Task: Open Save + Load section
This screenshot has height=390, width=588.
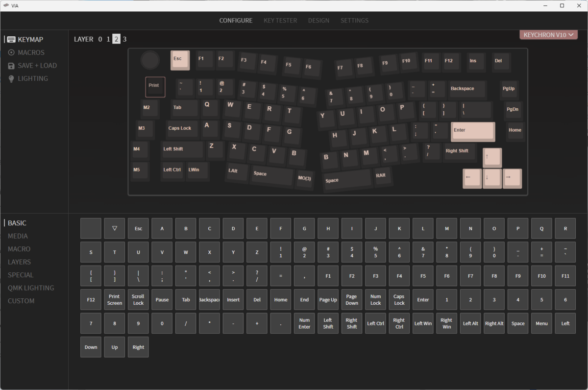Action: point(32,66)
